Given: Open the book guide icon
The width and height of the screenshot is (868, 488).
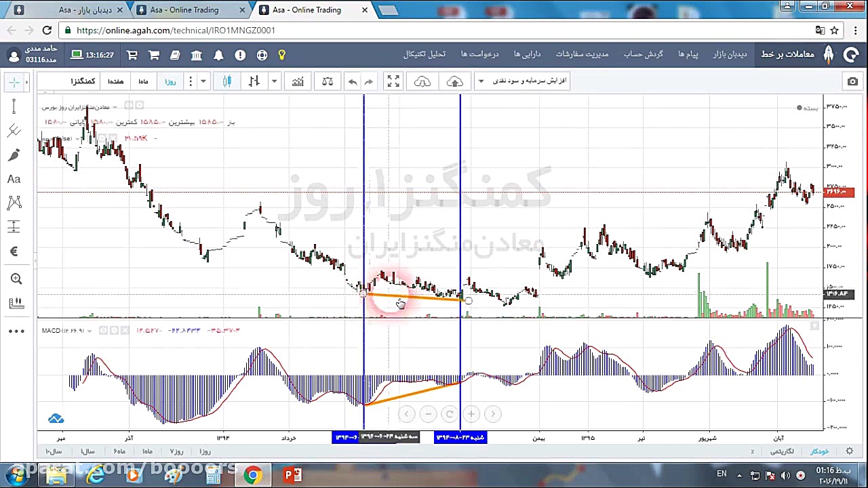Looking at the screenshot, I should tap(175, 55).
